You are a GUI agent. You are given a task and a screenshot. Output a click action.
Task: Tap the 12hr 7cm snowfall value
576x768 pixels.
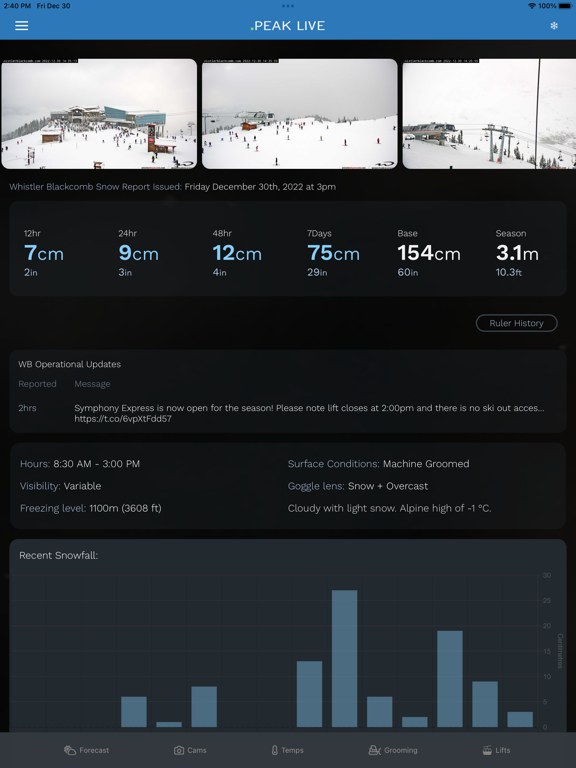(x=44, y=253)
